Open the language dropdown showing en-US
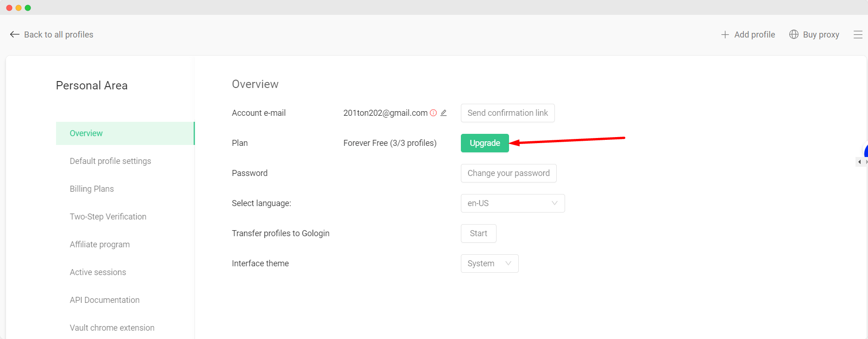This screenshot has height=339, width=868. coord(513,203)
